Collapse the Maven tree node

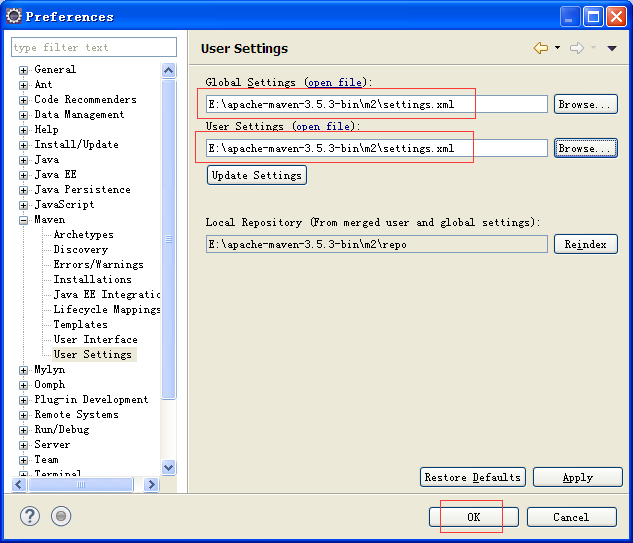click(23, 220)
